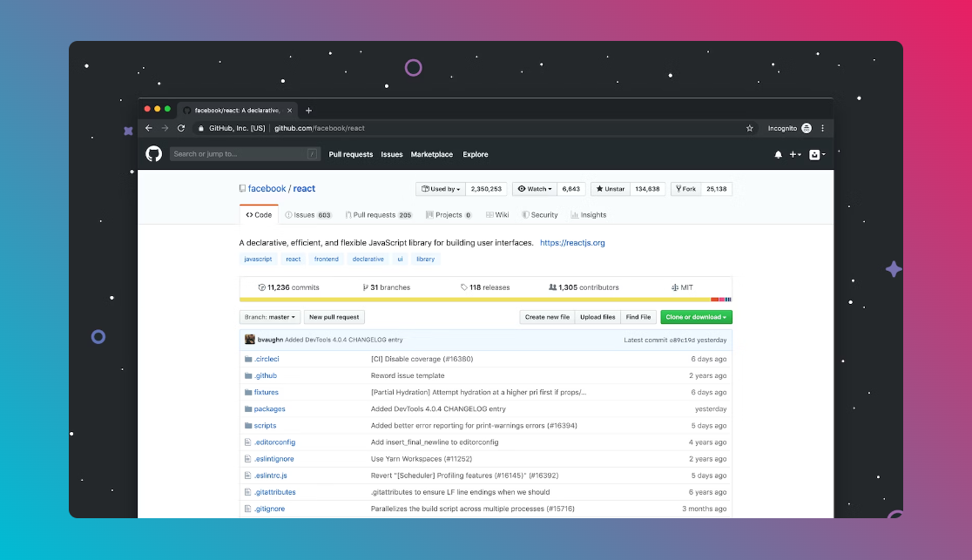Open Chrome three-dot menu
972x560 pixels.
tap(822, 128)
